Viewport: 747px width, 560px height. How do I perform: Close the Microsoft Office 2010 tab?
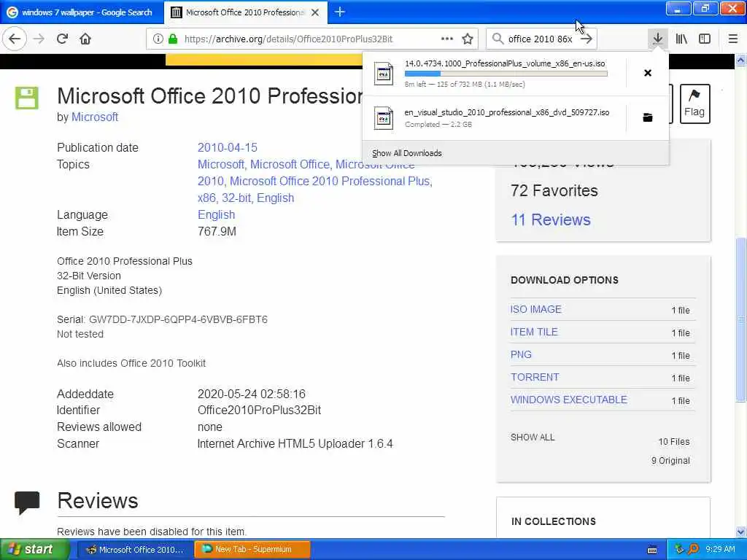(315, 12)
